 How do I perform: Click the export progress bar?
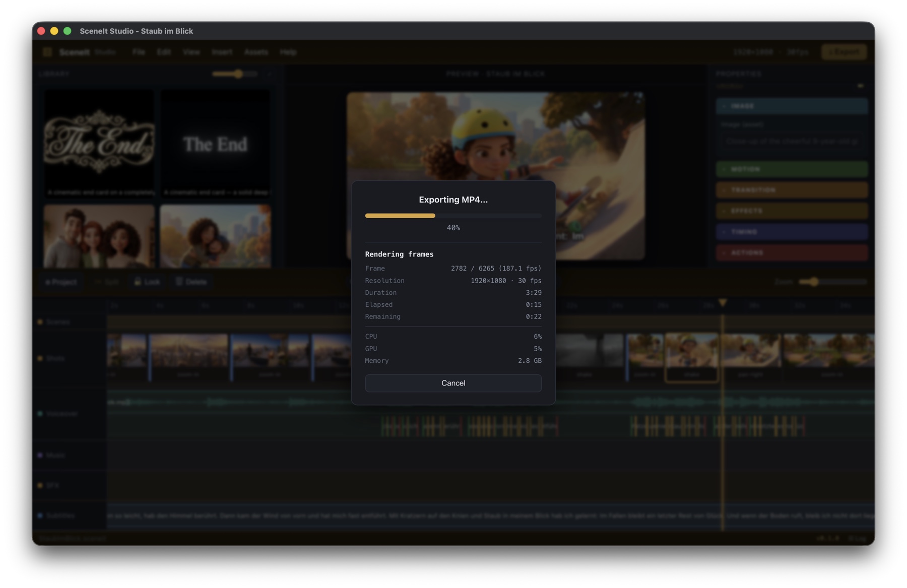click(453, 216)
